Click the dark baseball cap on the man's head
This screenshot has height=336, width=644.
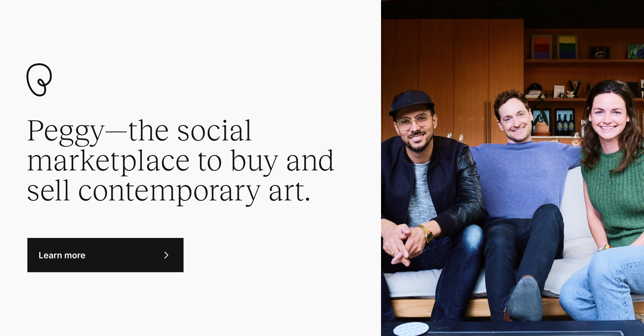point(411,103)
